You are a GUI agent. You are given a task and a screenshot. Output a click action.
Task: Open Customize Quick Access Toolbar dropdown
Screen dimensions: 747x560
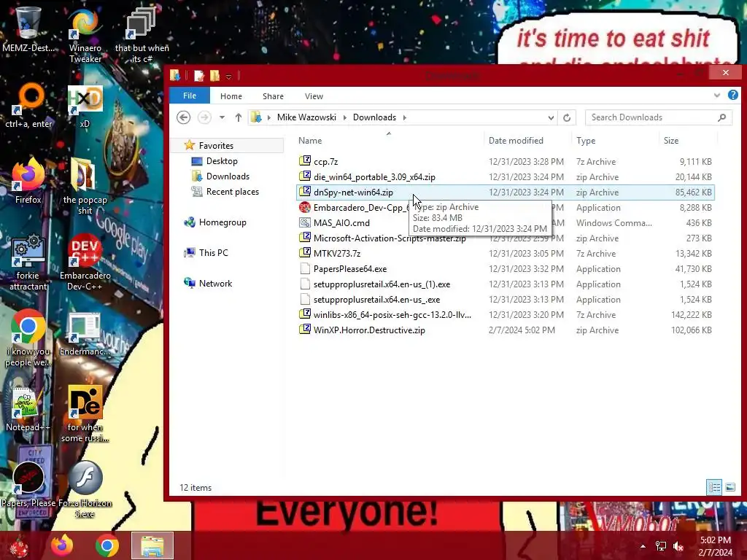228,76
